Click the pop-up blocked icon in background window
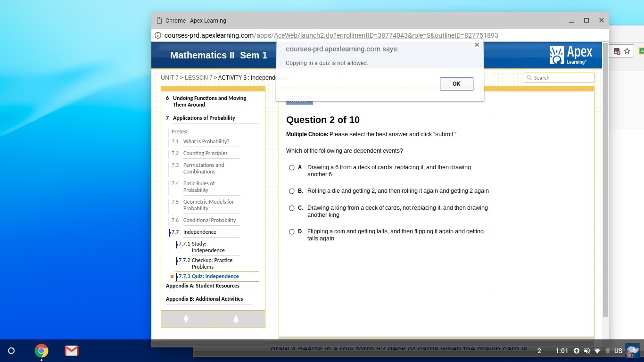644x362 pixels. coord(617,51)
